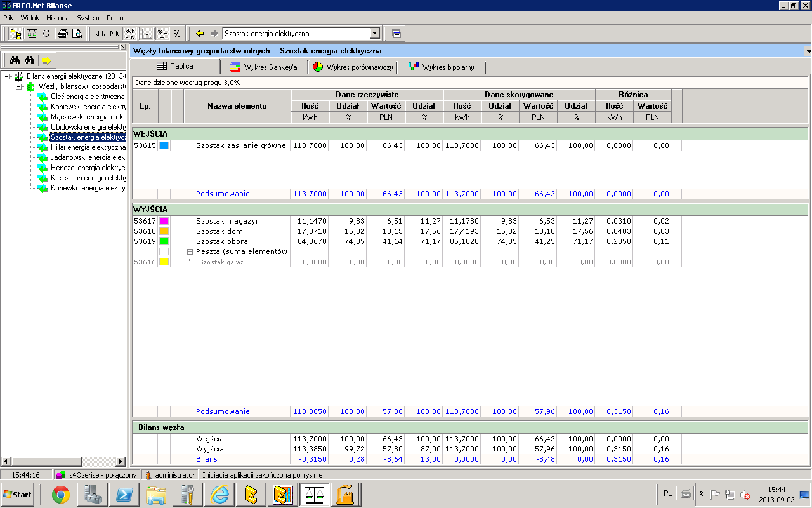812x508 pixels.
Task: Open the balance scales toolbar icon
Action: coord(32,34)
